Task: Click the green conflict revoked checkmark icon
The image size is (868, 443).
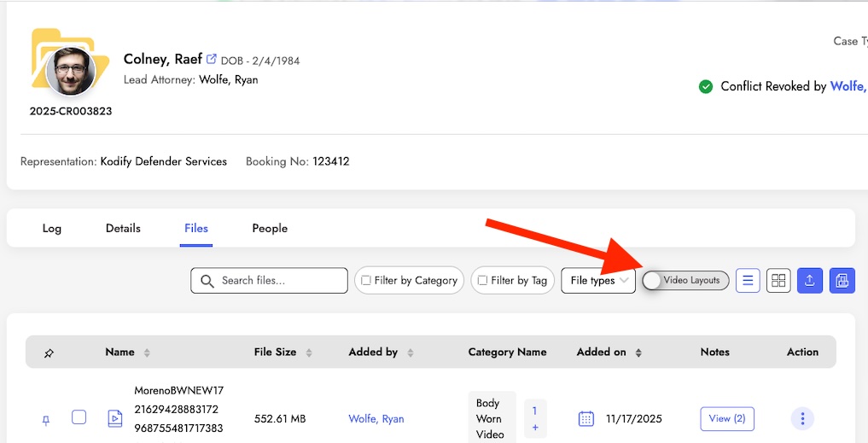Action: point(706,86)
